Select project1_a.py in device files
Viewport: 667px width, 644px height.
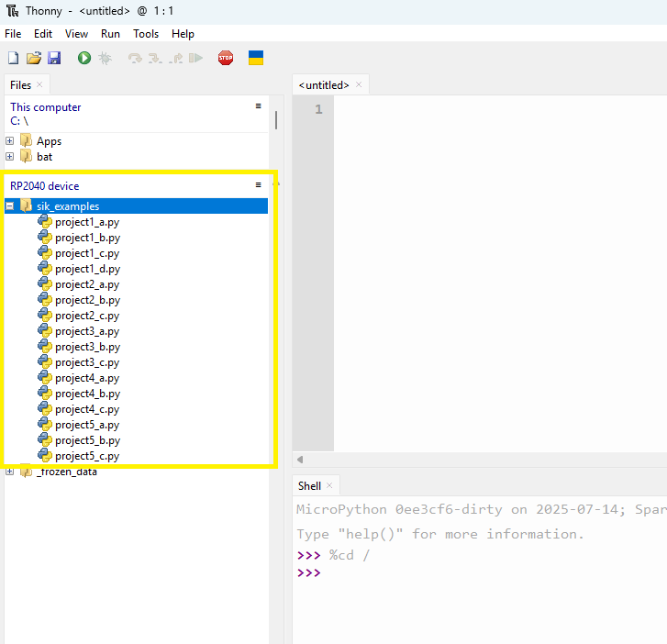pyautogui.click(x=86, y=222)
